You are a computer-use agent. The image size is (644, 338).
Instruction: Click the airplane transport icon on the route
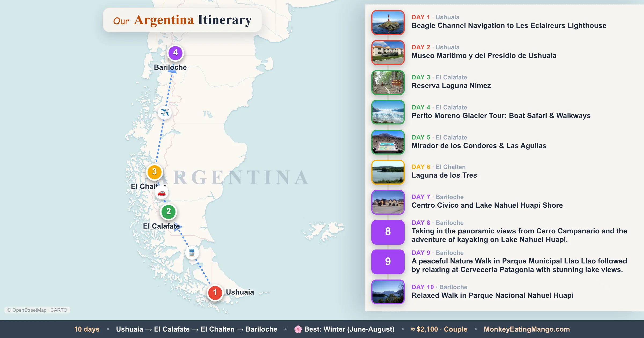pos(165,112)
